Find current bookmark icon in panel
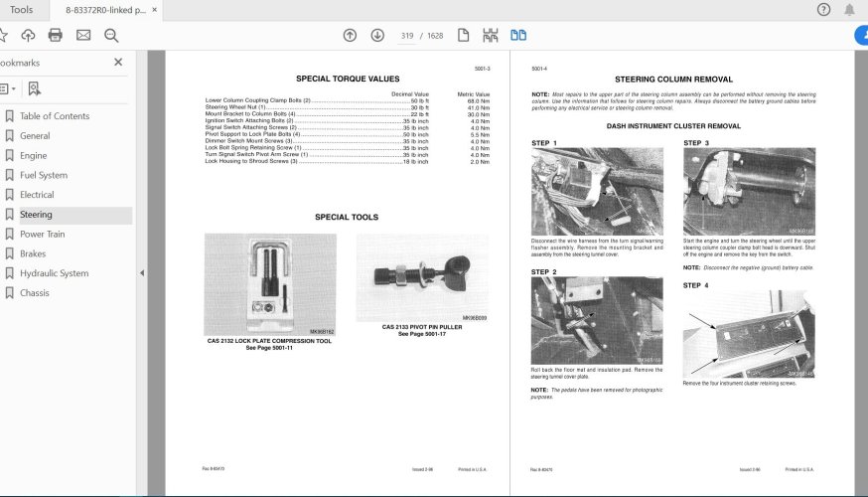 point(35,88)
